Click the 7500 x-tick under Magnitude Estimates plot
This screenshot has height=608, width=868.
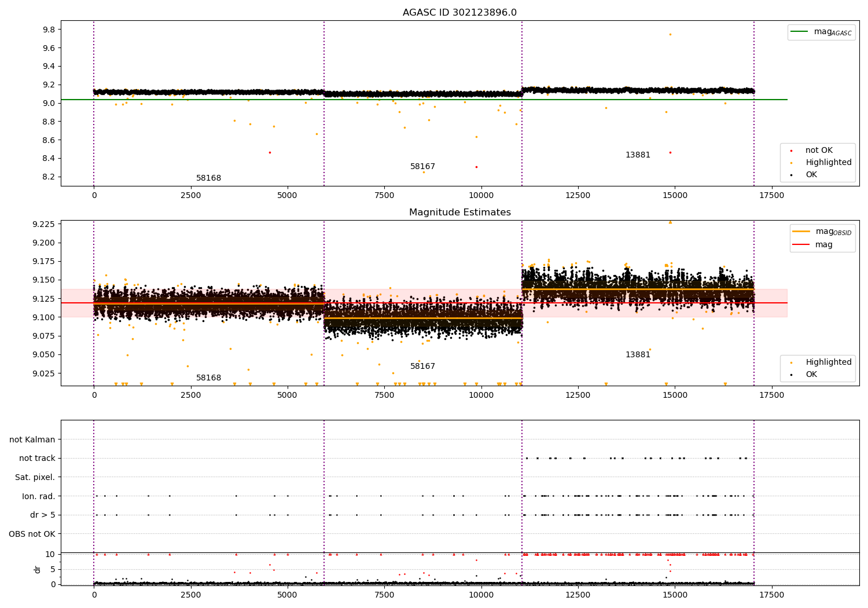coord(384,395)
